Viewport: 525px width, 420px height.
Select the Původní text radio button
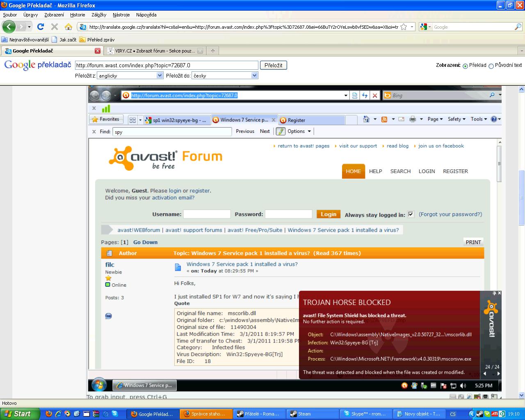[491, 66]
